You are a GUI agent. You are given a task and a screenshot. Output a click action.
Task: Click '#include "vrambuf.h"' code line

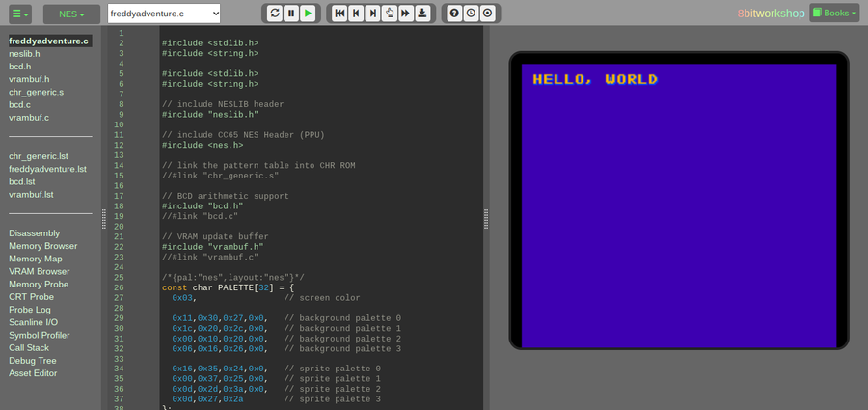pos(212,247)
